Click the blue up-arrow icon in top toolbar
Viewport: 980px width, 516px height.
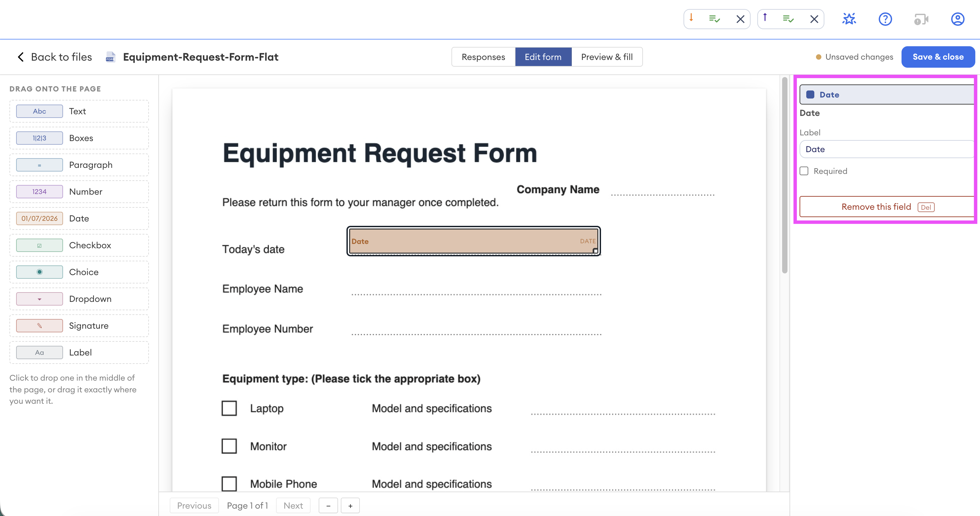(765, 18)
